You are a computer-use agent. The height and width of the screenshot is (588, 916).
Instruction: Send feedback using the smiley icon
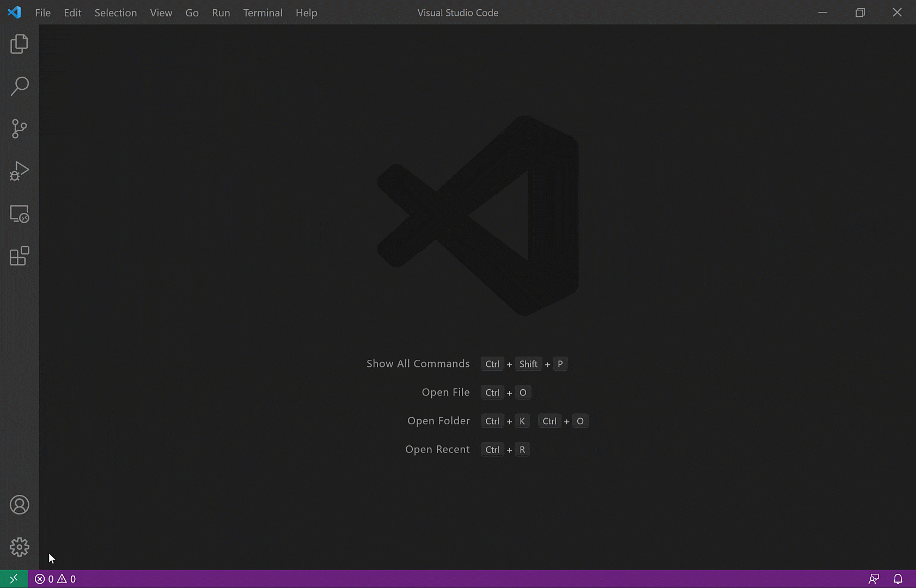point(875,579)
